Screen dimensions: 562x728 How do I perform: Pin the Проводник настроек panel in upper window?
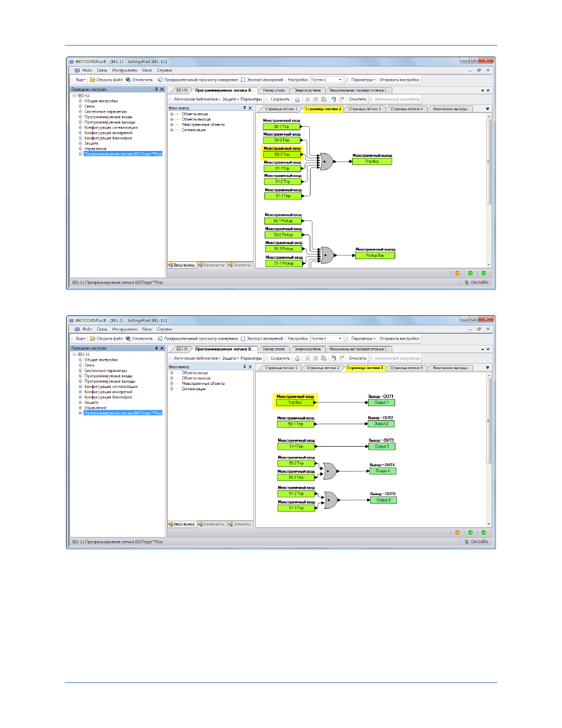156,90
